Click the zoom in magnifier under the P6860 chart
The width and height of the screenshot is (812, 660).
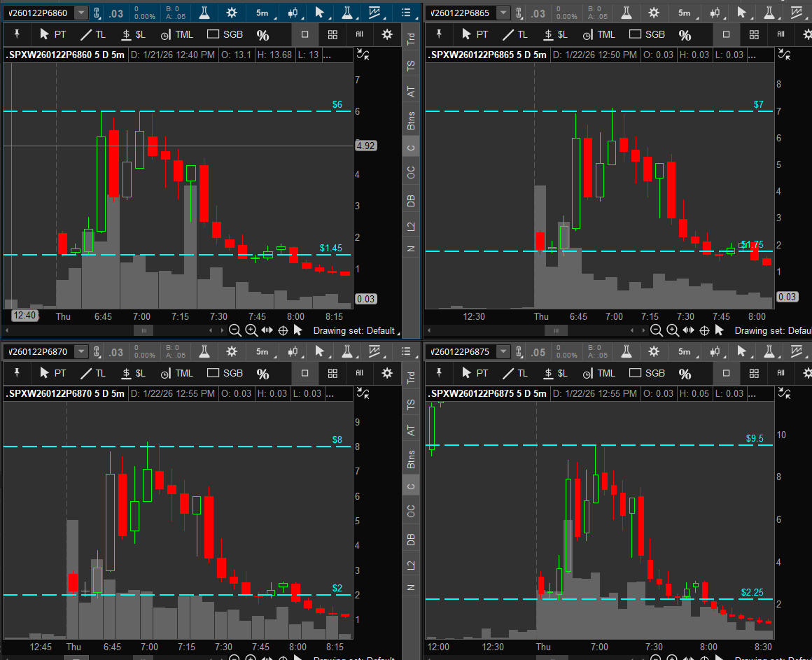(x=251, y=330)
